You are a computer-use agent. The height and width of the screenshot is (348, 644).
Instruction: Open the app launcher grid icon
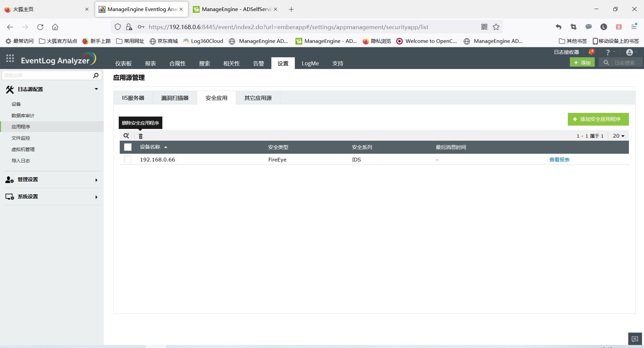10,58
